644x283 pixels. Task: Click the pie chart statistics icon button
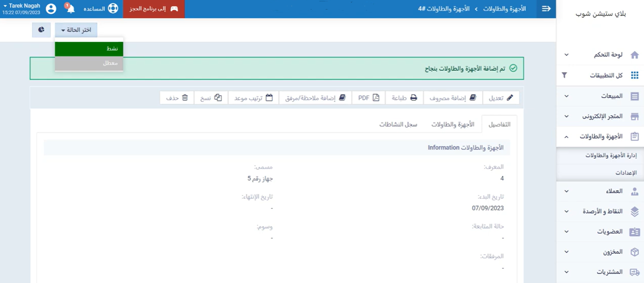pos(41,30)
